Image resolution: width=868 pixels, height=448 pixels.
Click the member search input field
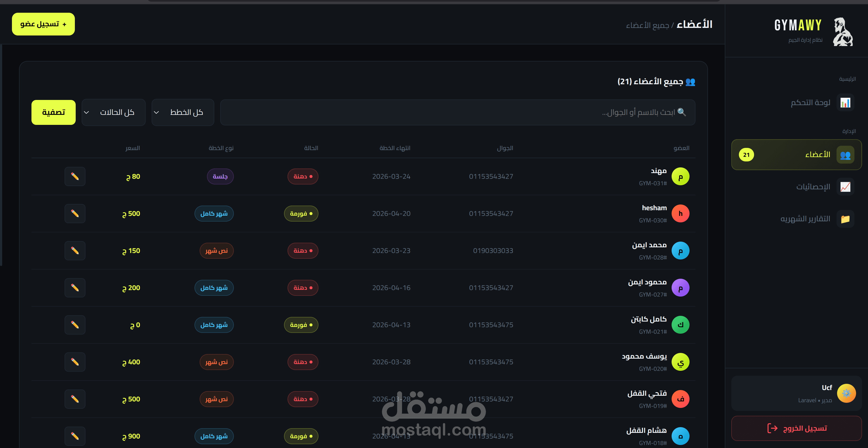pos(457,112)
